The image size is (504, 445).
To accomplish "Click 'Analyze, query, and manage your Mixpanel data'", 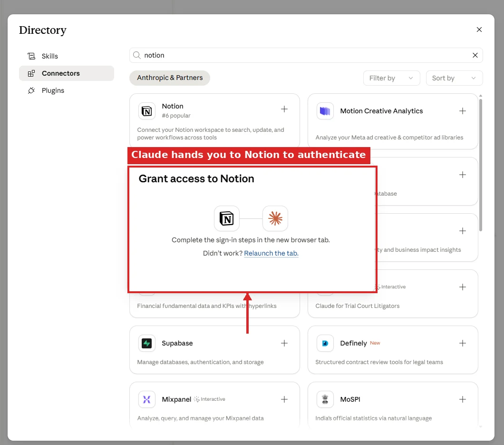I will pyautogui.click(x=200, y=418).
